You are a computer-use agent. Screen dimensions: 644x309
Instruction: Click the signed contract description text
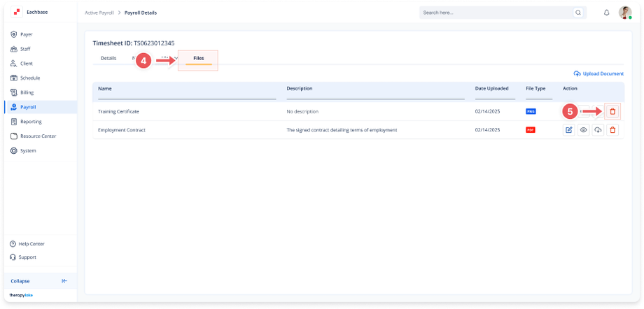pyautogui.click(x=342, y=130)
